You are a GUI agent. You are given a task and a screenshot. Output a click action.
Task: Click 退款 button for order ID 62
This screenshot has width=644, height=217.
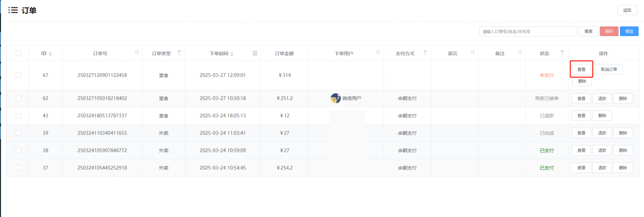coord(602,98)
